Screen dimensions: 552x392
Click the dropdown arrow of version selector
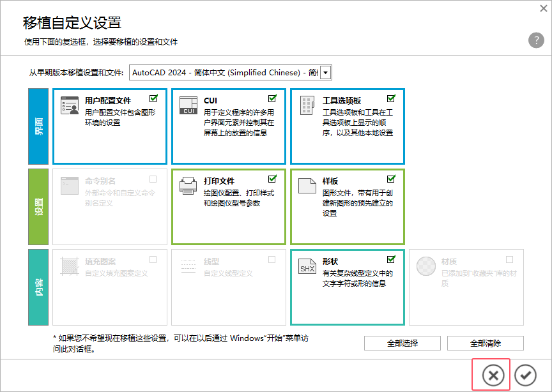326,73
